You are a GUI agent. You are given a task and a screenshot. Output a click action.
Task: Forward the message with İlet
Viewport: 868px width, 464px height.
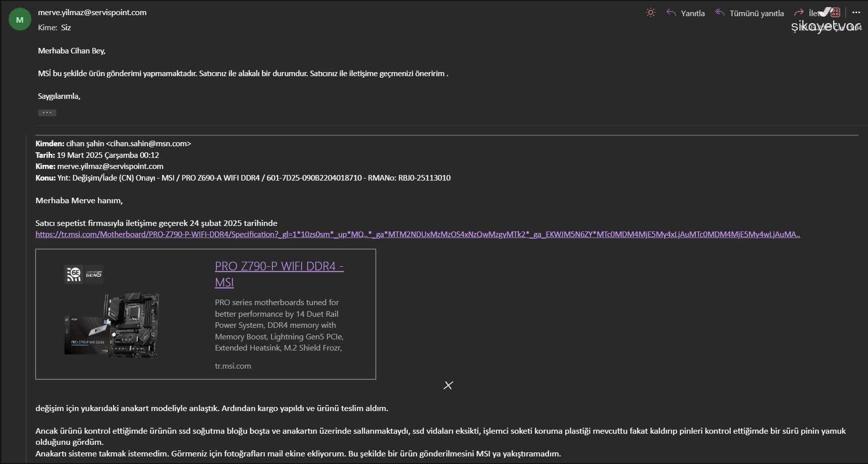pos(807,13)
